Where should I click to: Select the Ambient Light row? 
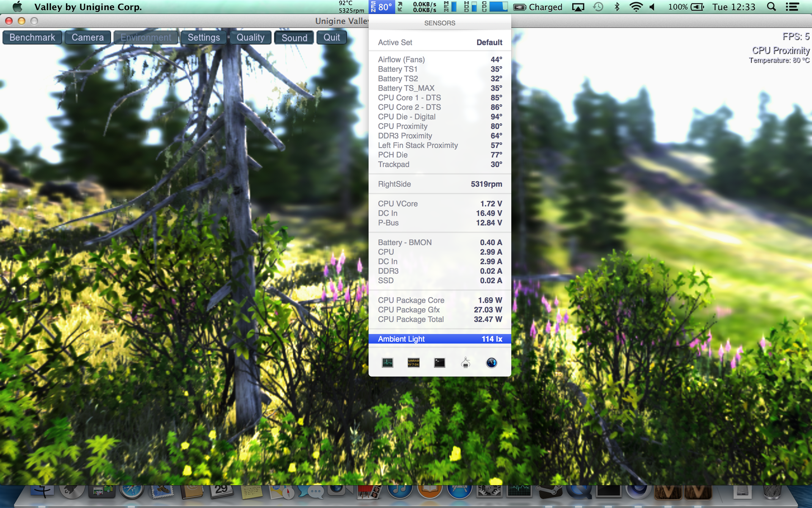pyautogui.click(x=440, y=339)
